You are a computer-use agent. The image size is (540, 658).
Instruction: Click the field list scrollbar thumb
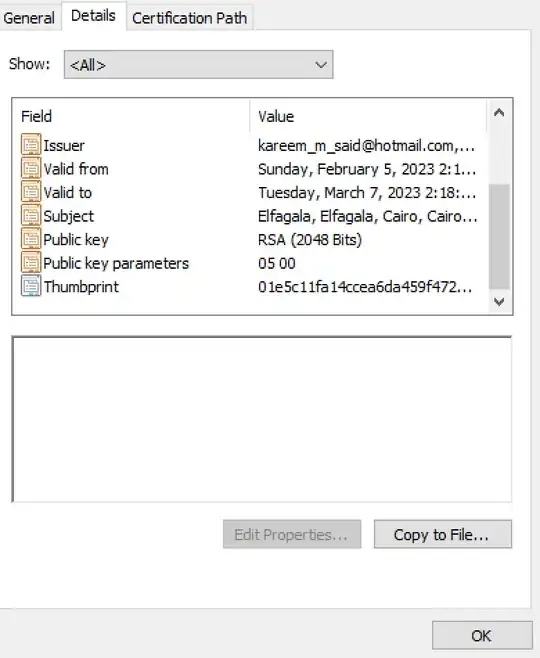[x=499, y=236]
